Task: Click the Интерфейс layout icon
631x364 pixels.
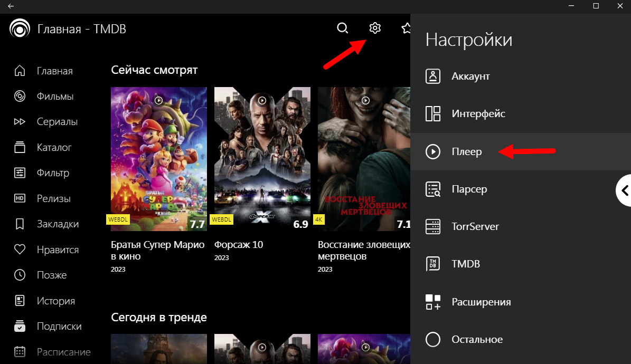Action: tap(433, 113)
